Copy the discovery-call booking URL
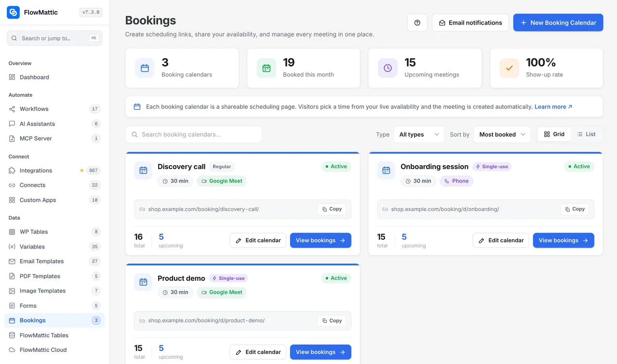 [332, 209]
